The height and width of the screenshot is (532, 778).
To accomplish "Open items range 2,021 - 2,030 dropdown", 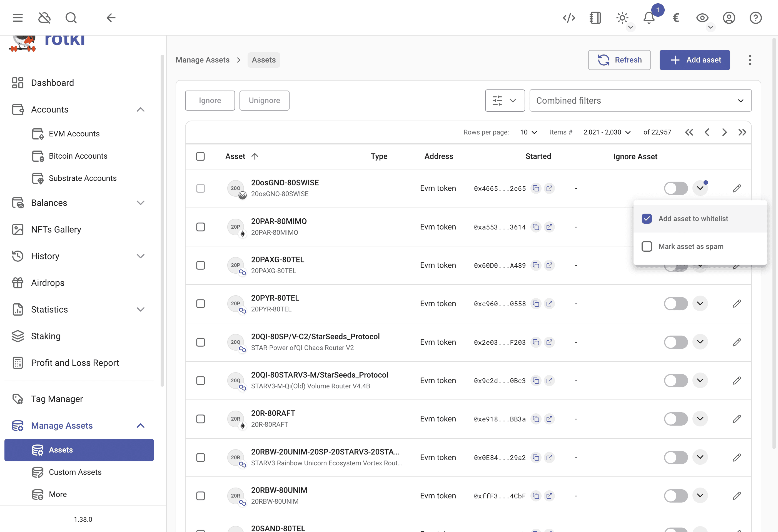I will [607, 132].
